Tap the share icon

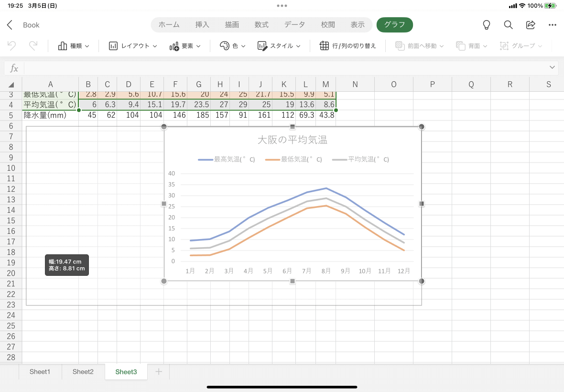tap(531, 25)
